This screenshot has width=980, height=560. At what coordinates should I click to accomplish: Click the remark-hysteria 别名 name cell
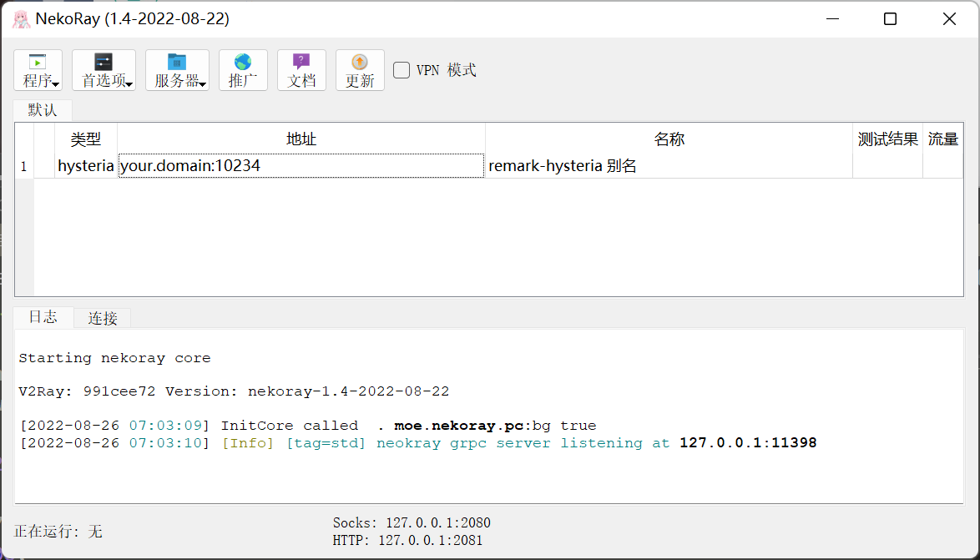[x=668, y=166]
